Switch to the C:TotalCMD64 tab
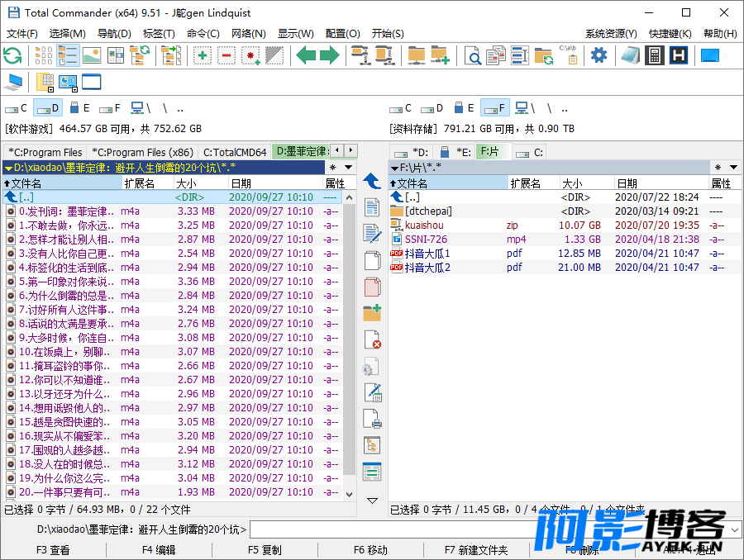 235,152
